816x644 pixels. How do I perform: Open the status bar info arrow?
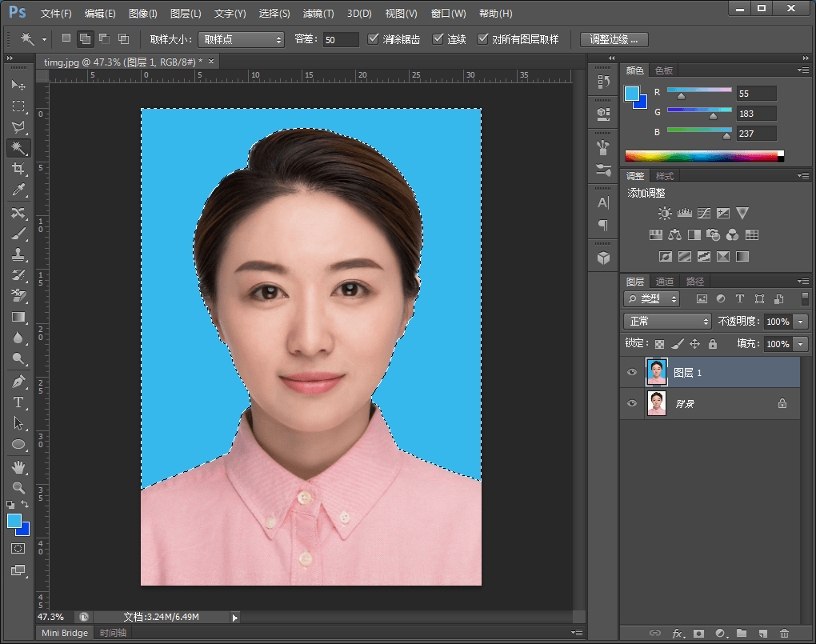pos(234,618)
